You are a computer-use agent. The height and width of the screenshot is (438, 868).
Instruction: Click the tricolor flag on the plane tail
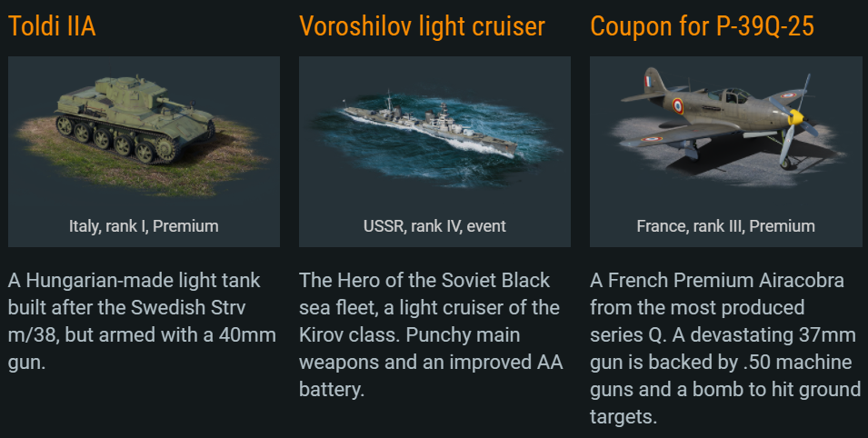coord(648,82)
